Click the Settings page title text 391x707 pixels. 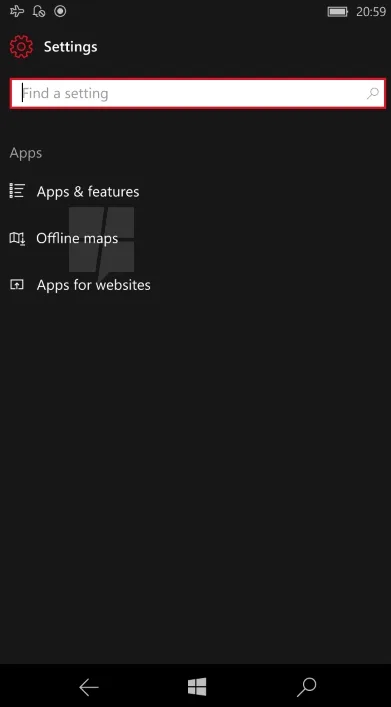point(70,47)
